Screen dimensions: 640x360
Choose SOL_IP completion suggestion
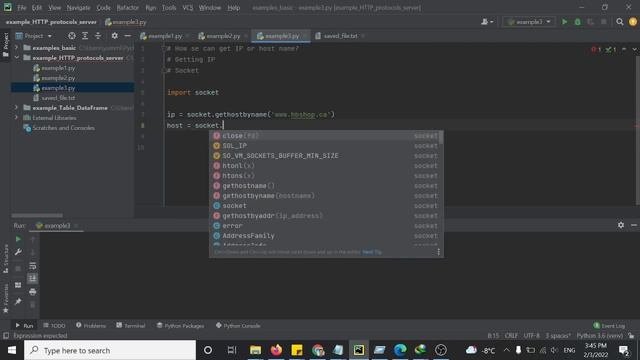(326, 146)
